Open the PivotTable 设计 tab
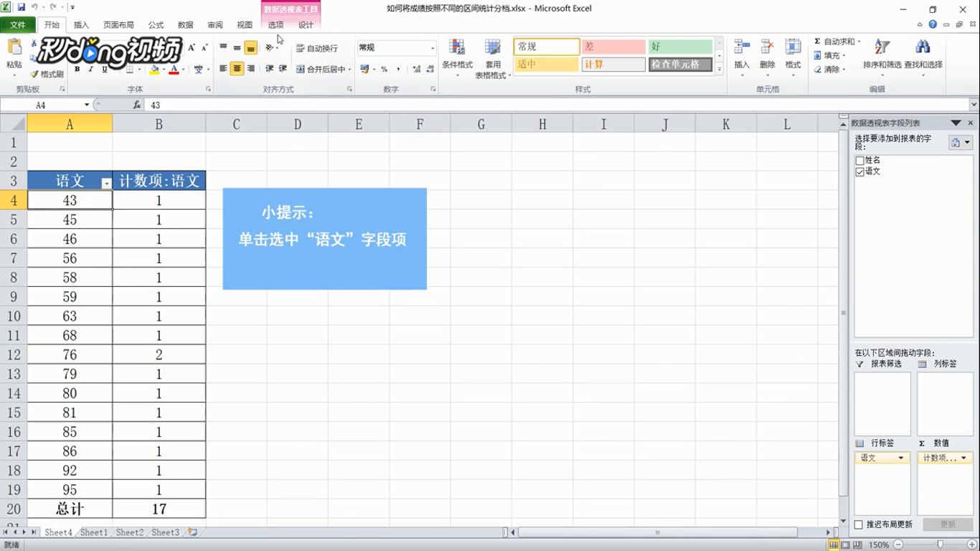 [306, 25]
